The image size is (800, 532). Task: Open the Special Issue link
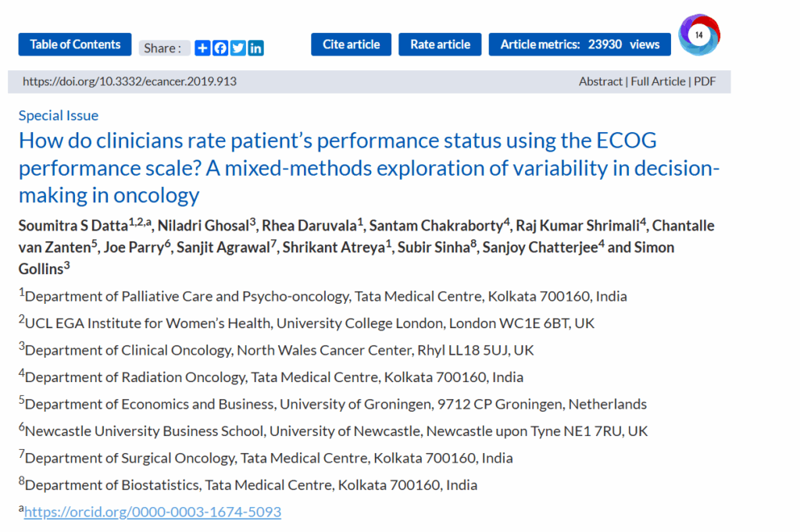point(59,116)
